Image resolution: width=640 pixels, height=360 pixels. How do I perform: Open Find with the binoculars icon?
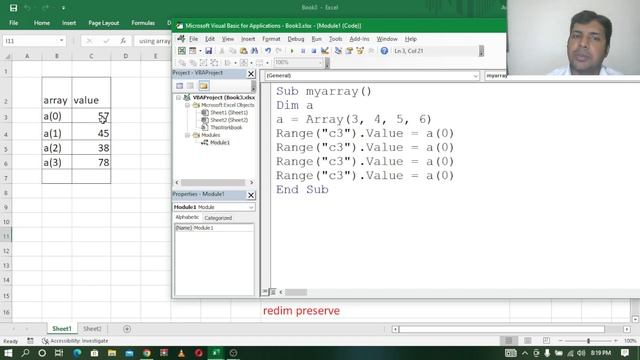pos(254,51)
